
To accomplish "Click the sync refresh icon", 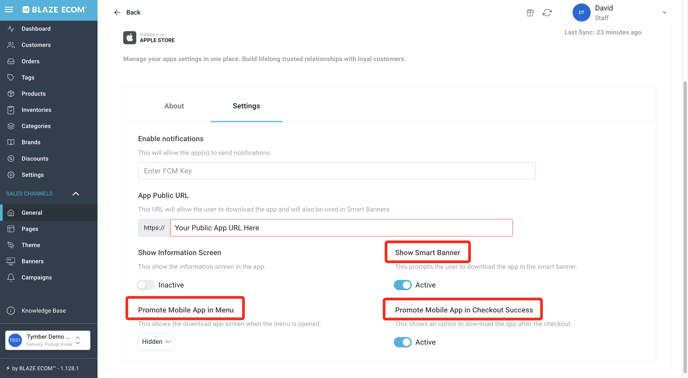I will tap(547, 13).
